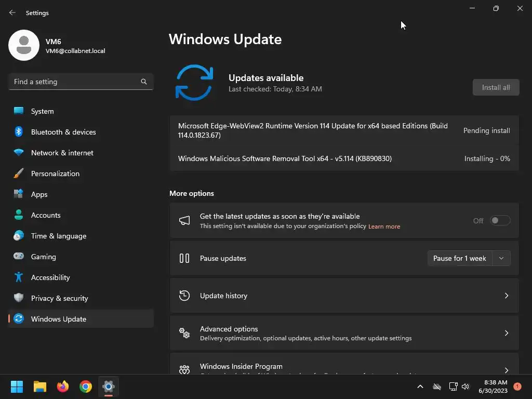Click the Install all button
This screenshot has height=399, width=532.
coord(496,87)
